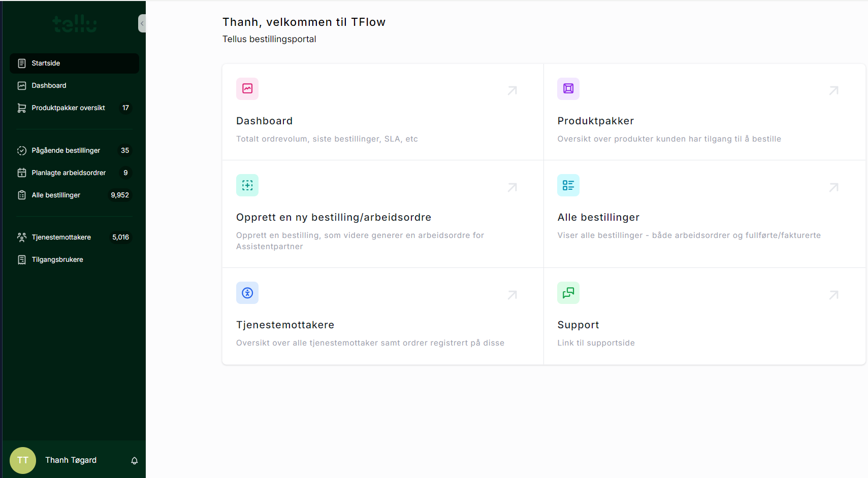Click the purple Produktpakker card icon
The height and width of the screenshot is (478, 868).
[x=568, y=89]
